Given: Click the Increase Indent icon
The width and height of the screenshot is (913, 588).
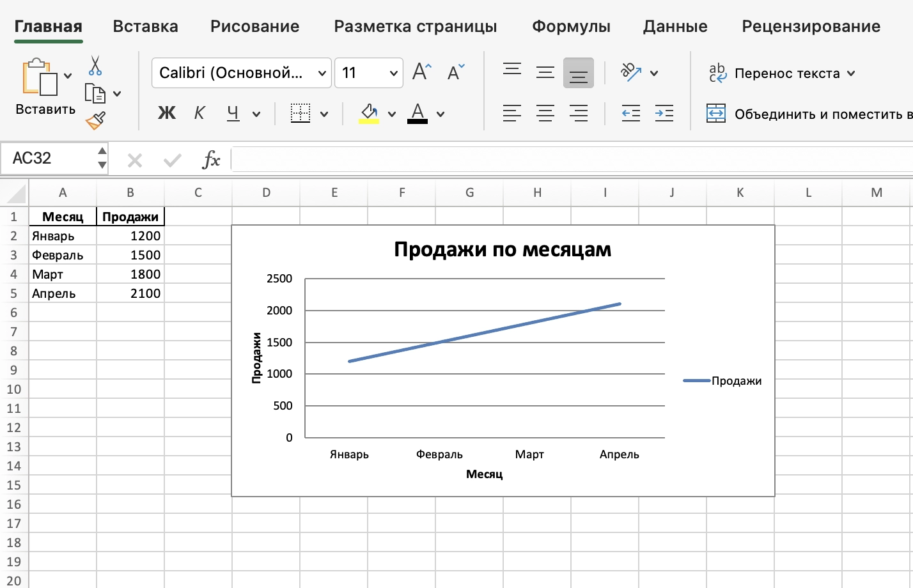Looking at the screenshot, I should pos(664,114).
